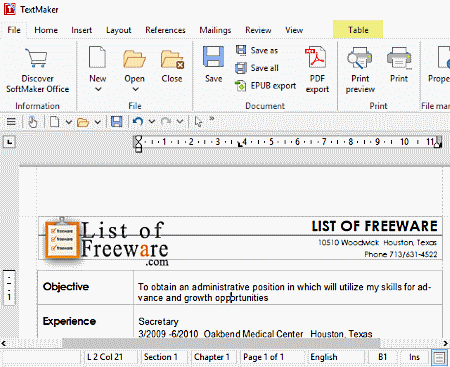Toggle touch mode hand icon
450x367 pixels.
pyautogui.click(x=32, y=122)
